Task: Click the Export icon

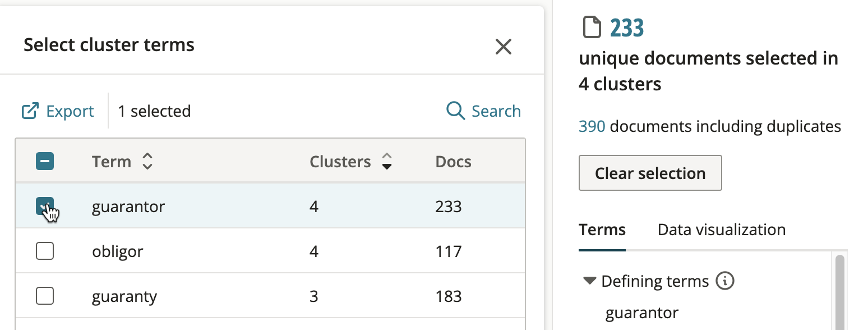Action: (30, 111)
